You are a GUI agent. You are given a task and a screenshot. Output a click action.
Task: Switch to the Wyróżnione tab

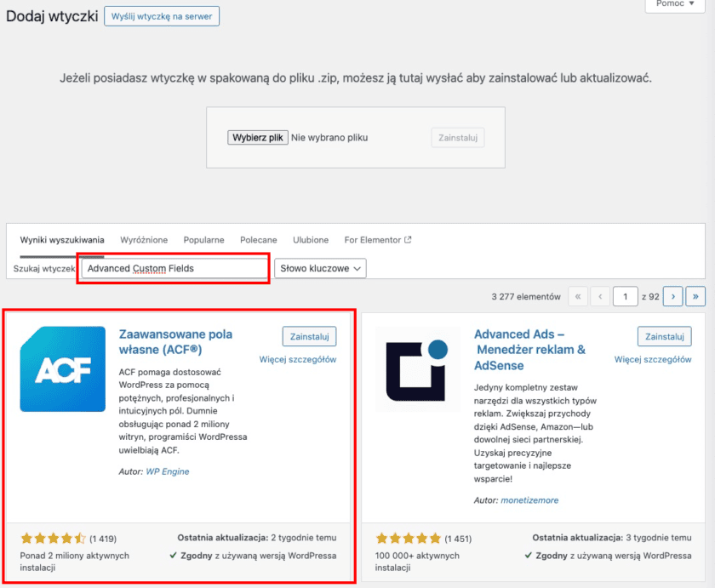144,240
